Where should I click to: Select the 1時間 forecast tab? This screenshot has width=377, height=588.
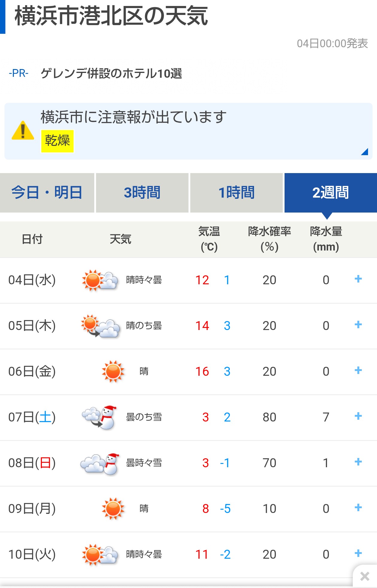tap(236, 193)
